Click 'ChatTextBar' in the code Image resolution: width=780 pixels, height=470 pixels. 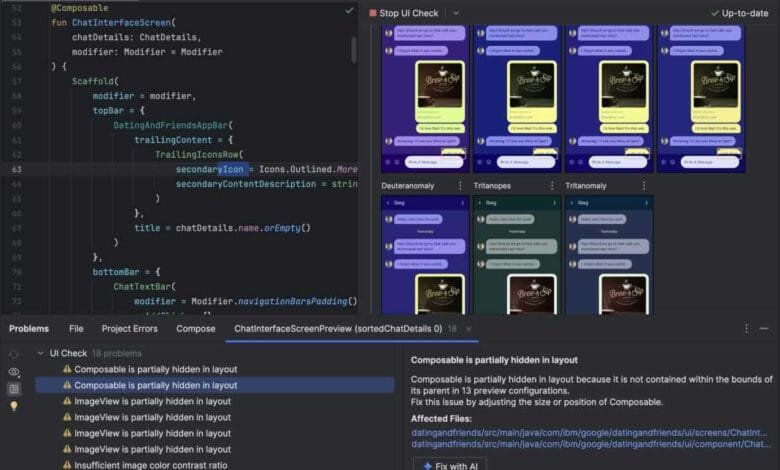click(142, 286)
